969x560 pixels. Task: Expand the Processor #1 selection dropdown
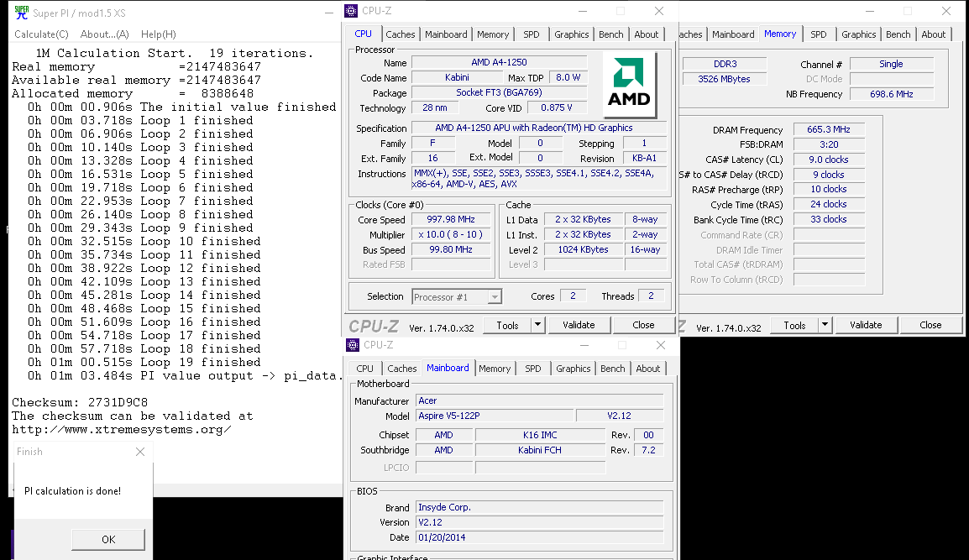[x=495, y=297]
